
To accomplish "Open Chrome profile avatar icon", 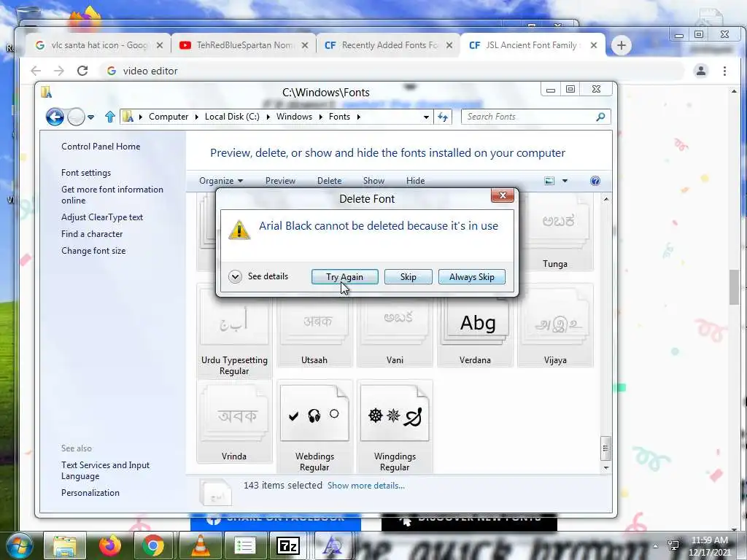I will point(701,71).
